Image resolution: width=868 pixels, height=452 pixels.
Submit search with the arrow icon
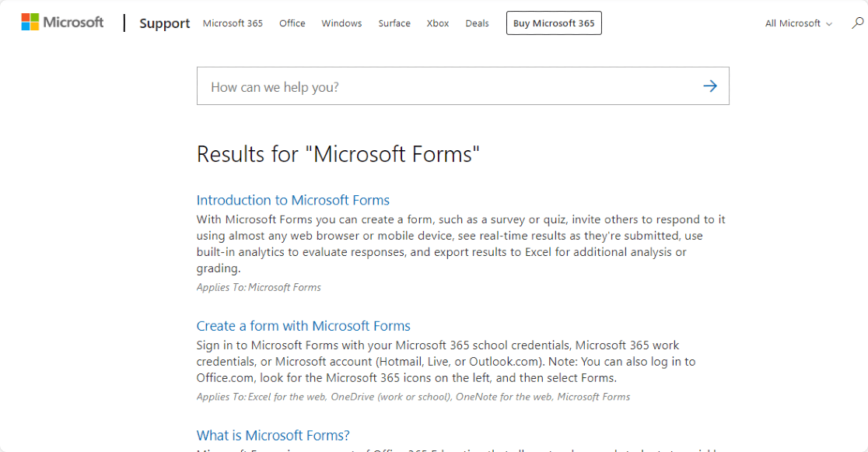(x=709, y=86)
